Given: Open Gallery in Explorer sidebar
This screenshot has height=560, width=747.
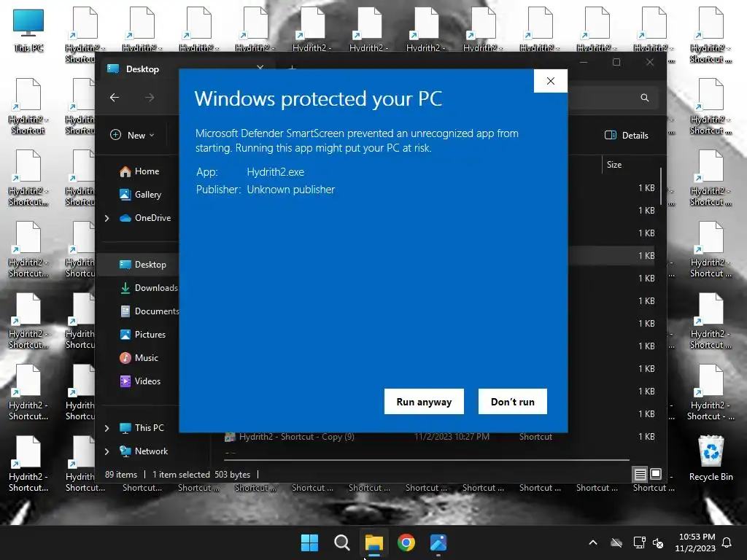Looking at the screenshot, I should pos(141,194).
